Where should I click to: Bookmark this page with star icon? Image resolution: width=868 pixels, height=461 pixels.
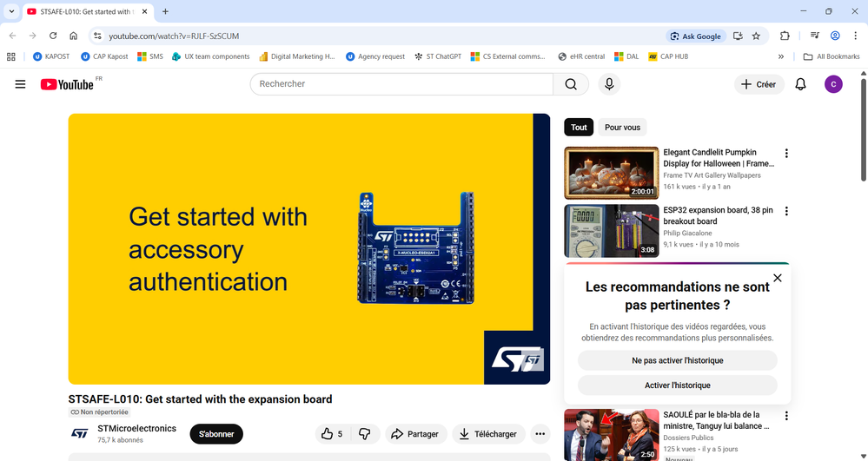coord(756,36)
